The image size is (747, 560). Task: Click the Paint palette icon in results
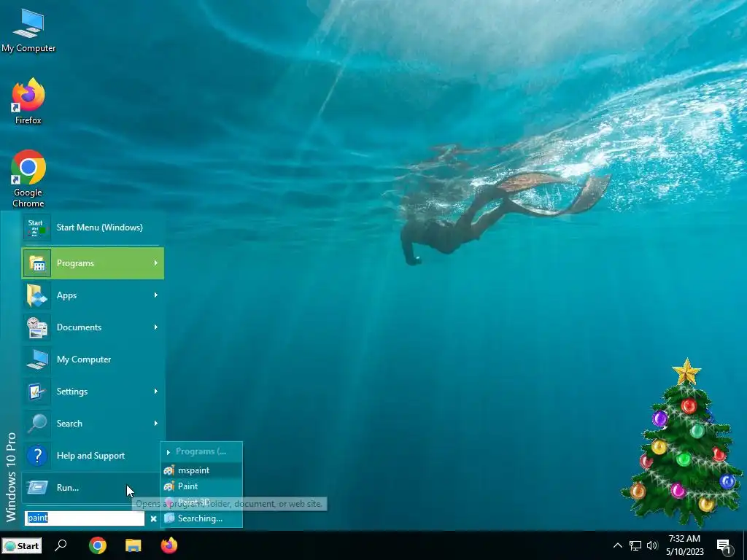coord(169,486)
